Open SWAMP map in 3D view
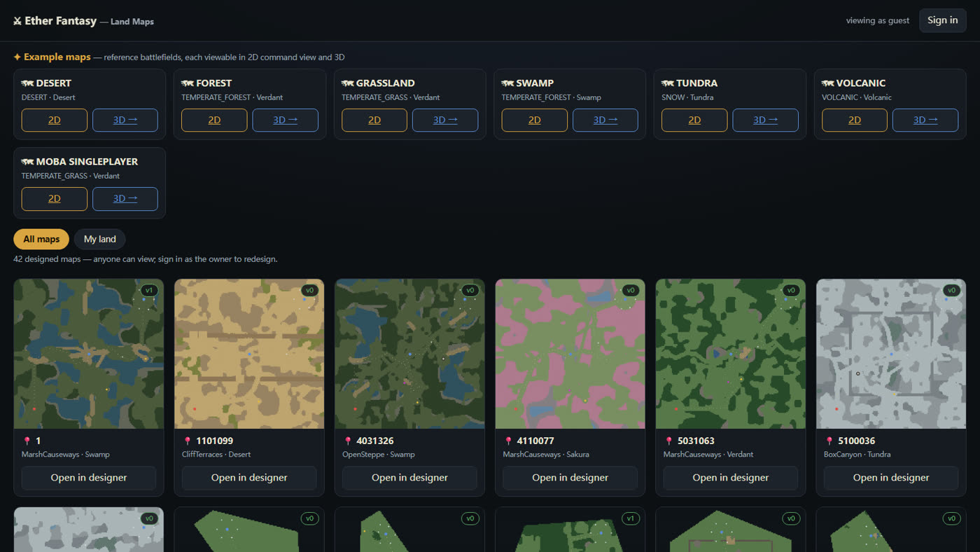 [x=605, y=120]
